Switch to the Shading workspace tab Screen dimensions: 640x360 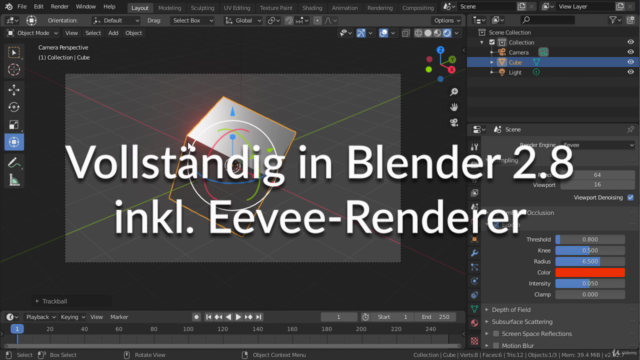312,8
